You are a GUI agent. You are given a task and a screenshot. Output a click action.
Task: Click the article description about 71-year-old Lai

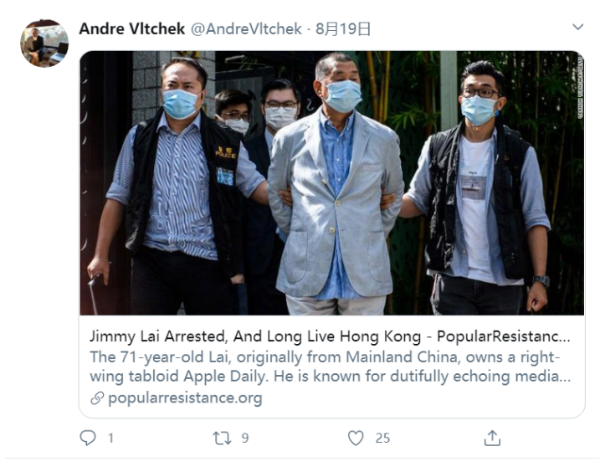330,367
